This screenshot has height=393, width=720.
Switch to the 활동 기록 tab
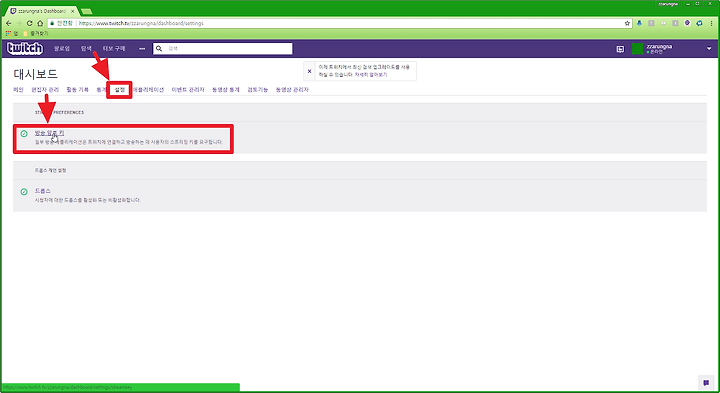click(78, 90)
